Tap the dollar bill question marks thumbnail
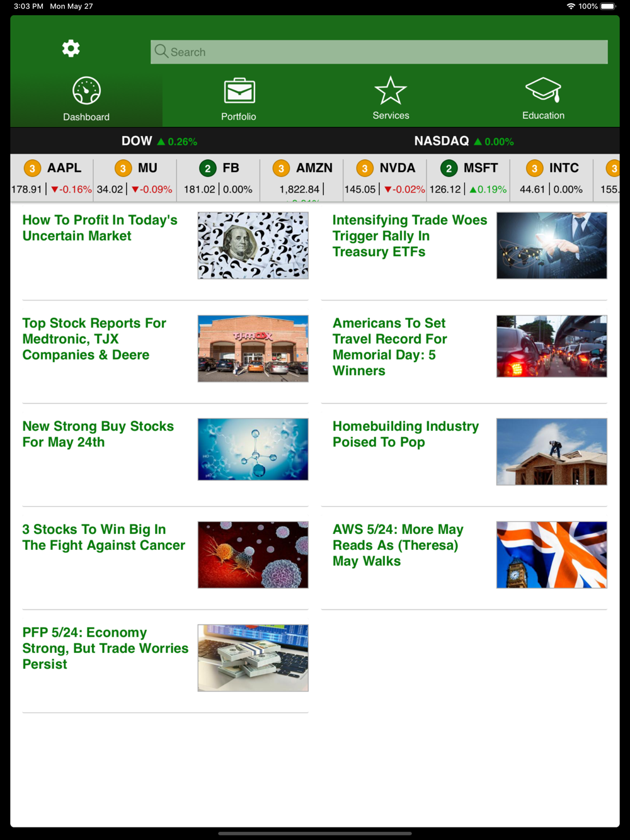This screenshot has width=630, height=840. [x=253, y=246]
